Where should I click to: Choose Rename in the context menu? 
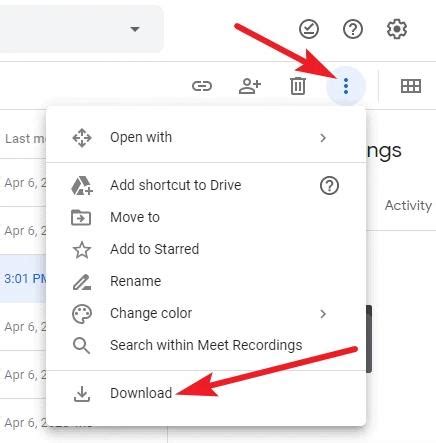click(x=206, y=281)
